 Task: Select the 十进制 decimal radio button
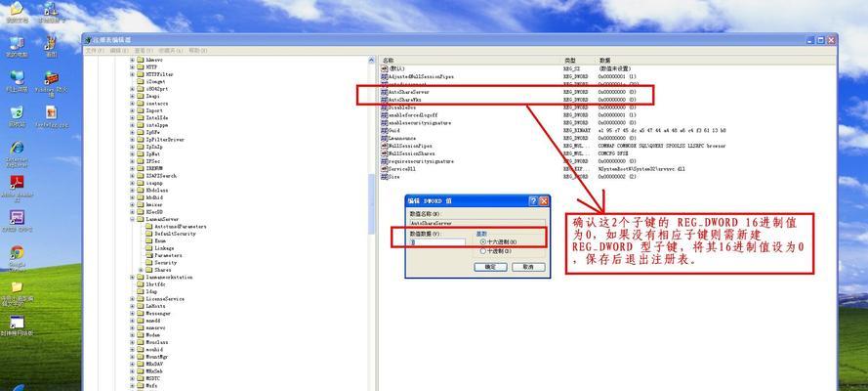[x=483, y=251]
